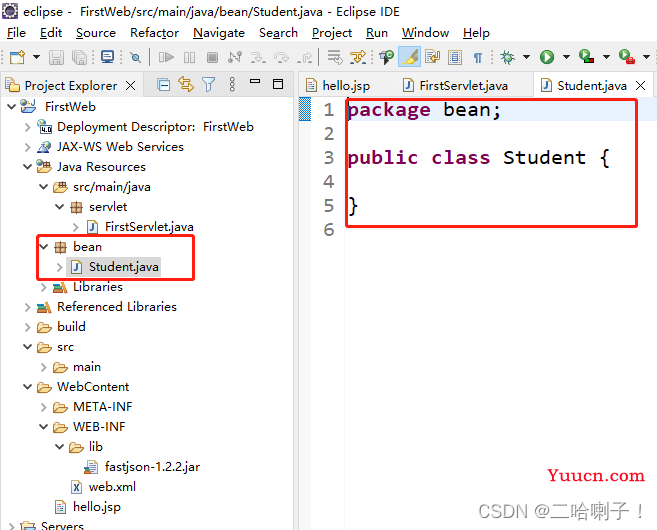Click the Drop to Frame icon
657x530 pixels.
coord(335,57)
